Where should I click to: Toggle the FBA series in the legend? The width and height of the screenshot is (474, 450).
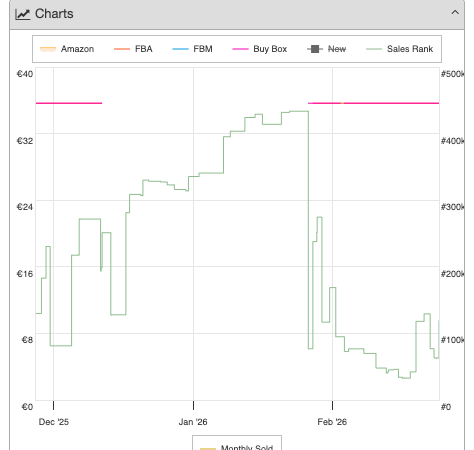133,49
